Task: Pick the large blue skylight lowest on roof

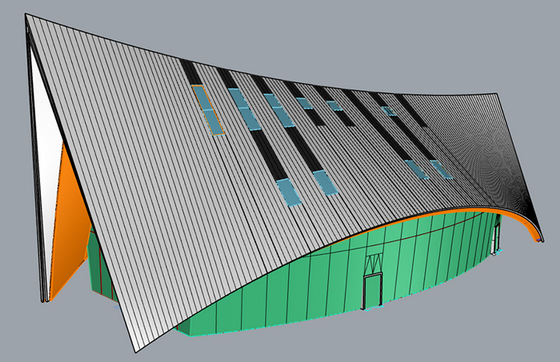Action: [288, 193]
